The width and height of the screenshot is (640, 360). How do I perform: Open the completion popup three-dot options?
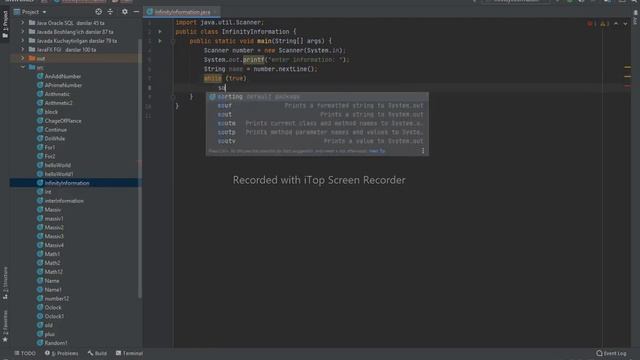[423, 151]
